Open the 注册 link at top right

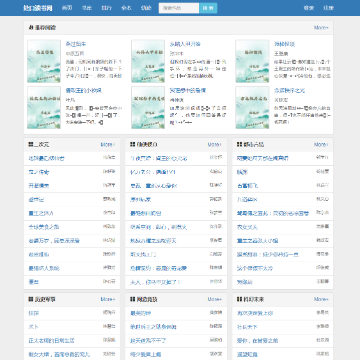click(x=328, y=8)
